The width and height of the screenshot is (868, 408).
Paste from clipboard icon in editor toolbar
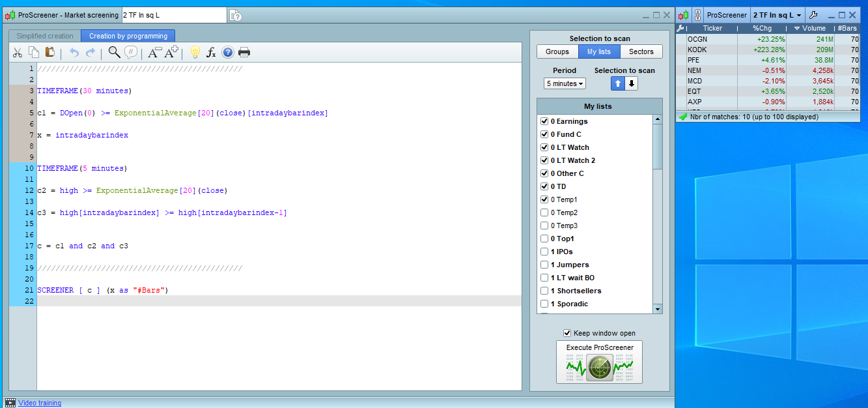point(50,53)
